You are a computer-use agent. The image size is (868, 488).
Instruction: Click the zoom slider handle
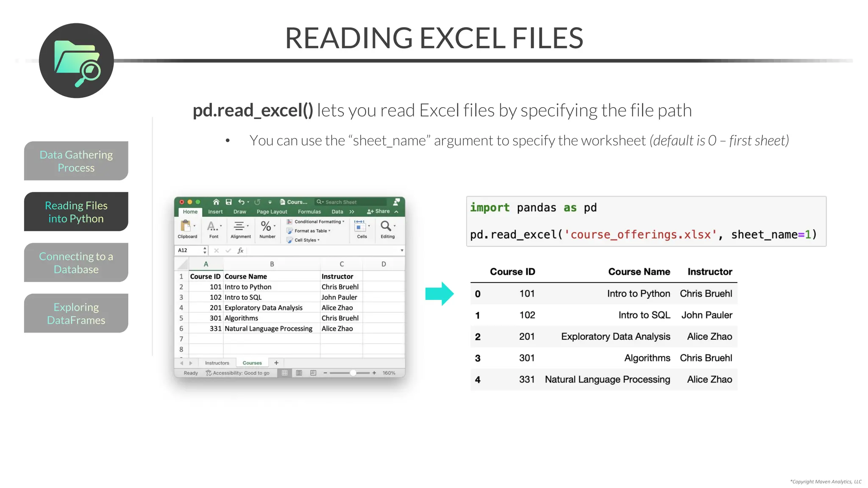[x=353, y=373]
